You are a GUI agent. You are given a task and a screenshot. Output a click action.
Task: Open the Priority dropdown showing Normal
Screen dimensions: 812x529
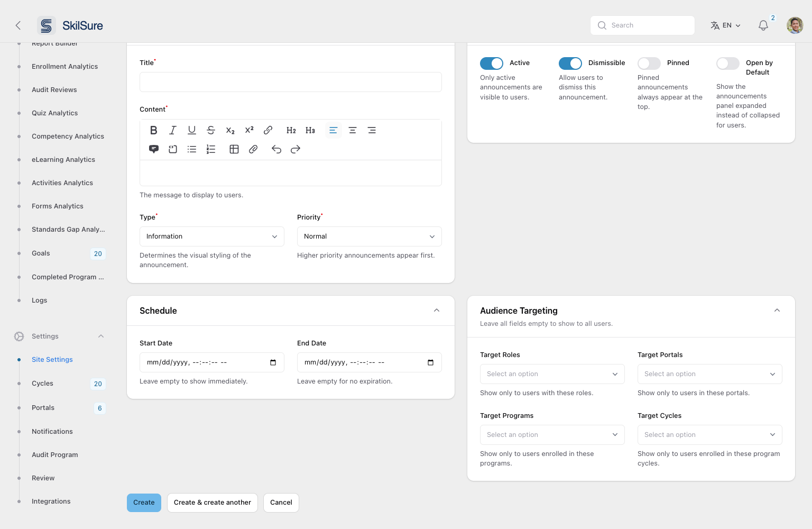[x=370, y=236]
